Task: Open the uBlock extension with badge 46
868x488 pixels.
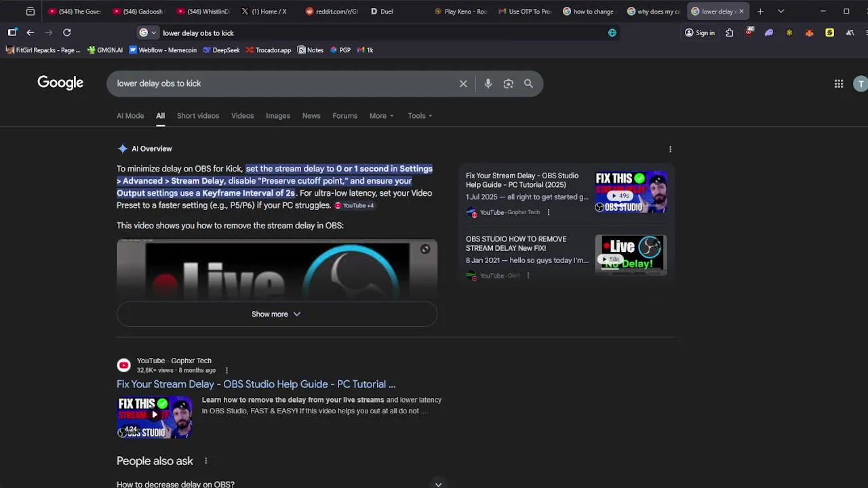Action: pyautogui.click(x=749, y=33)
